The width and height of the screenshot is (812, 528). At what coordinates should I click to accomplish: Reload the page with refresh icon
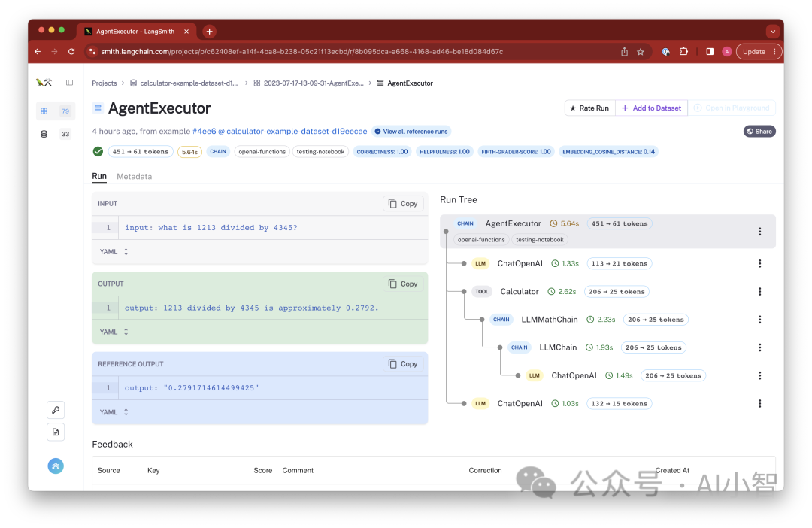pyautogui.click(x=71, y=51)
